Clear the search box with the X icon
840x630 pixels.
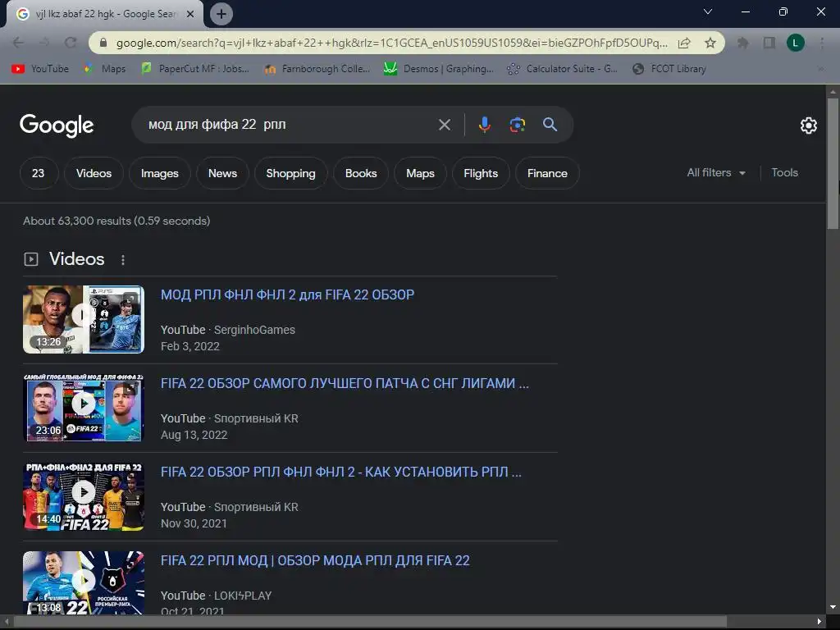[444, 125]
